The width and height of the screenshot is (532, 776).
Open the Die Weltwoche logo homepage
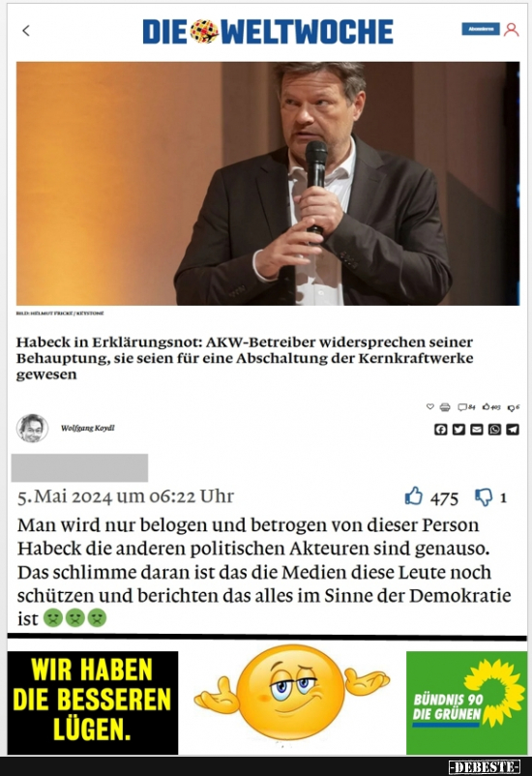click(268, 31)
